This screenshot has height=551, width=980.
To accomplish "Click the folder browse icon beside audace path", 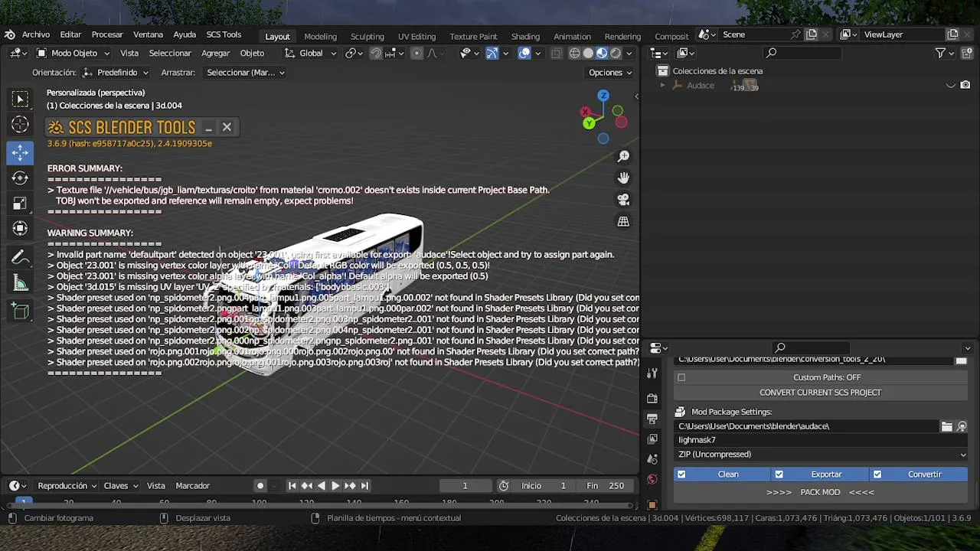I will point(947,426).
